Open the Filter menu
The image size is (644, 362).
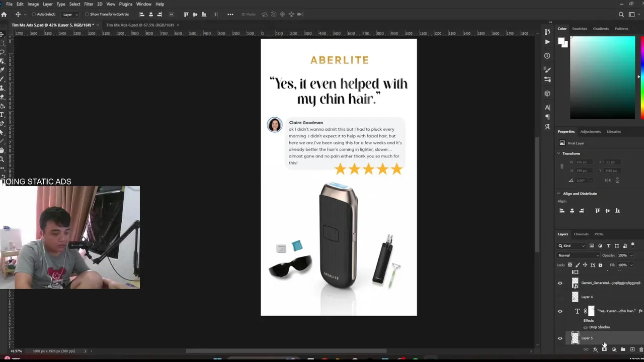click(89, 4)
